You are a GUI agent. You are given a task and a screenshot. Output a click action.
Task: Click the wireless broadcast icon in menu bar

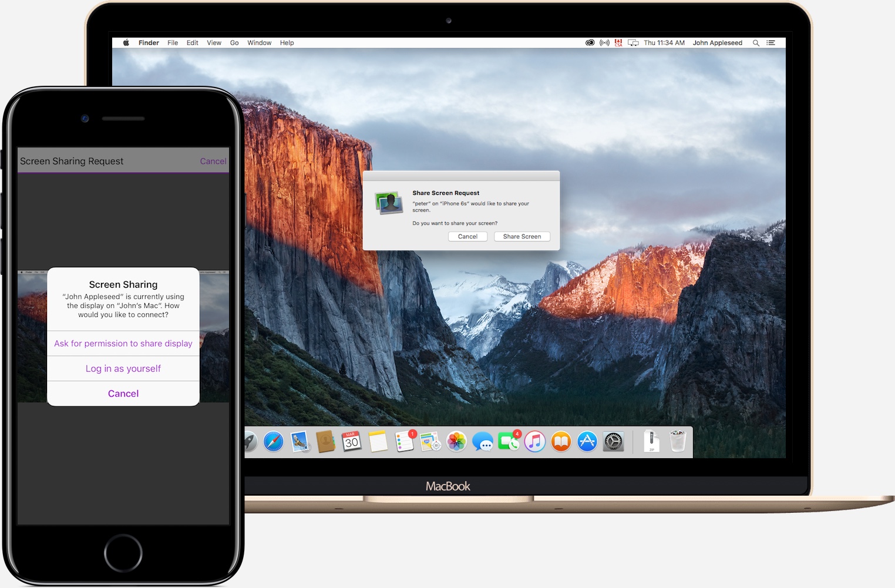pyautogui.click(x=604, y=43)
